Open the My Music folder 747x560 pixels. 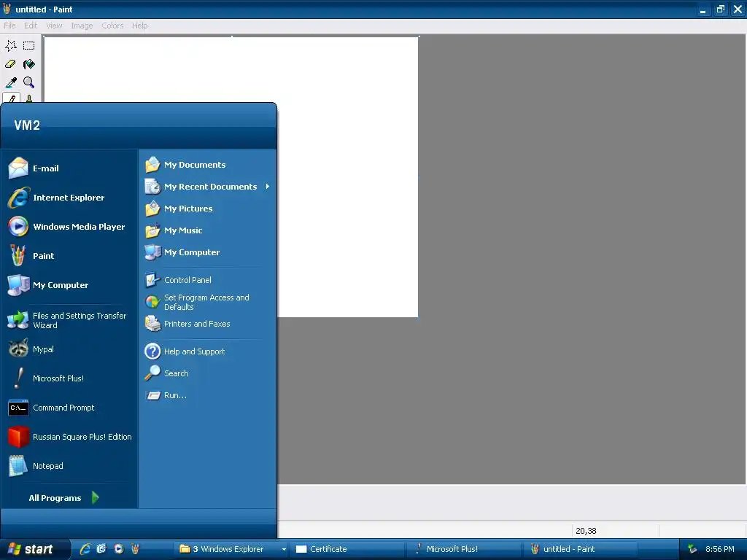208,230
